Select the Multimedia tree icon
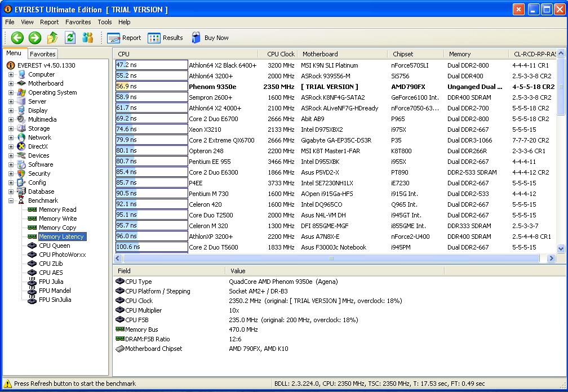Image resolution: width=568 pixels, height=392 pixels. [22, 119]
